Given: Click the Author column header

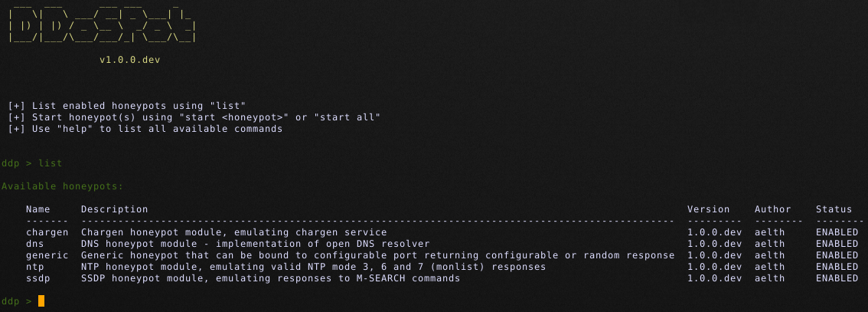Looking at the screenshot, I should point(773,209).
